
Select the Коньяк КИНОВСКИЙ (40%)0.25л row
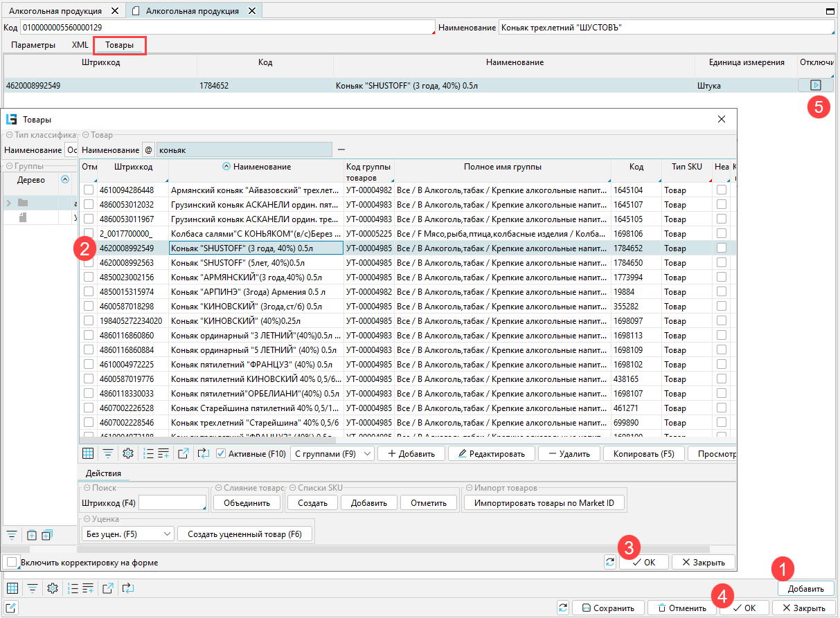[x=256, y=320]
